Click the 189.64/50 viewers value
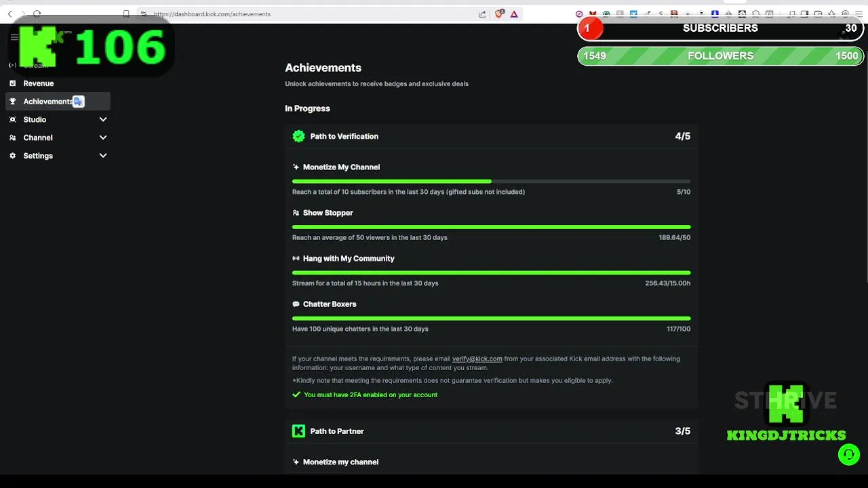 pos(675,238)
